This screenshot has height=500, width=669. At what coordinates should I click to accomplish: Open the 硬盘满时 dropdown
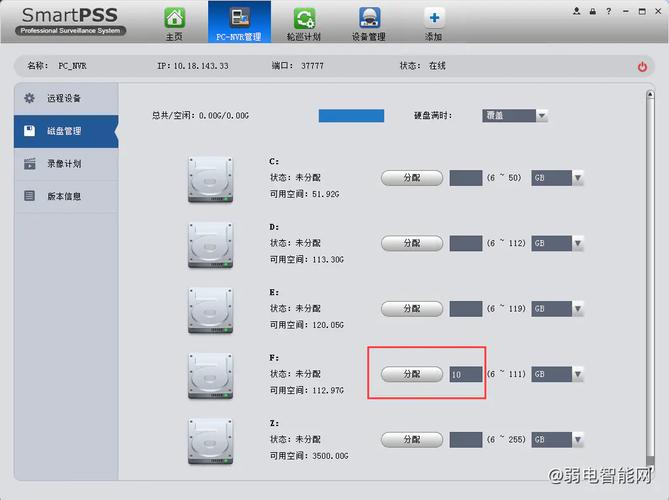pos(515,116)
